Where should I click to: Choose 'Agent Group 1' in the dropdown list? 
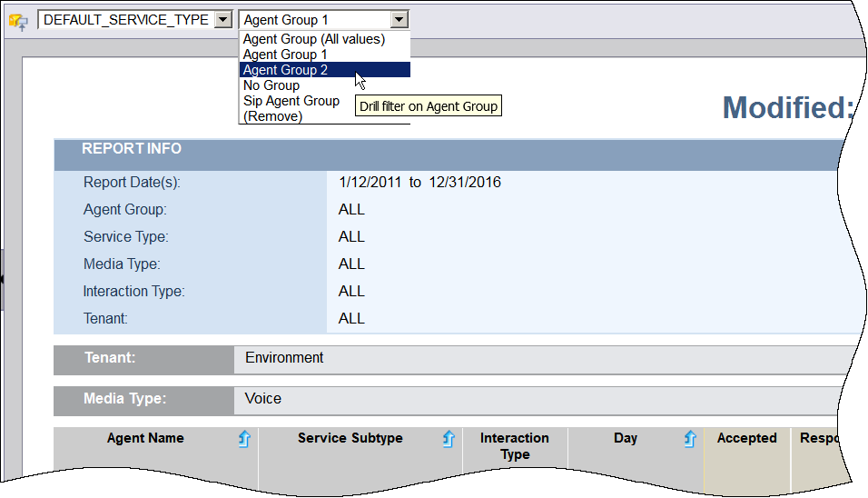point(285,55)
